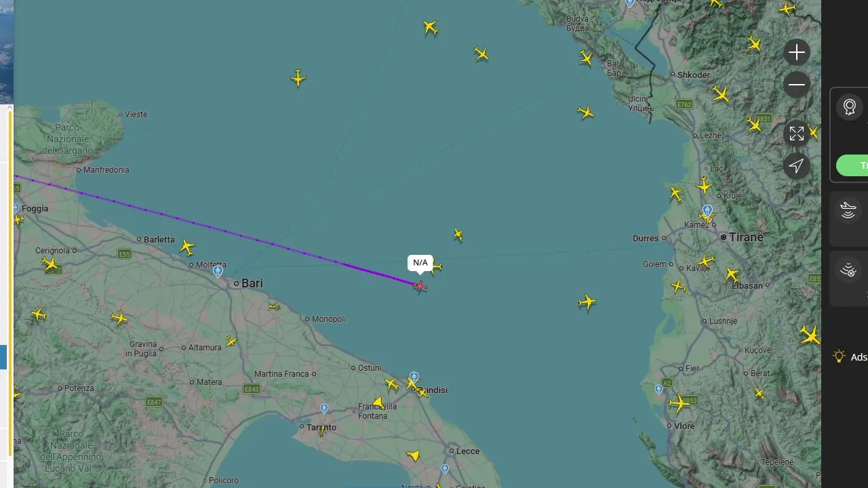Toggle fullscreen map view
This screenshot has height=488, width=868.
pos(797,134)
